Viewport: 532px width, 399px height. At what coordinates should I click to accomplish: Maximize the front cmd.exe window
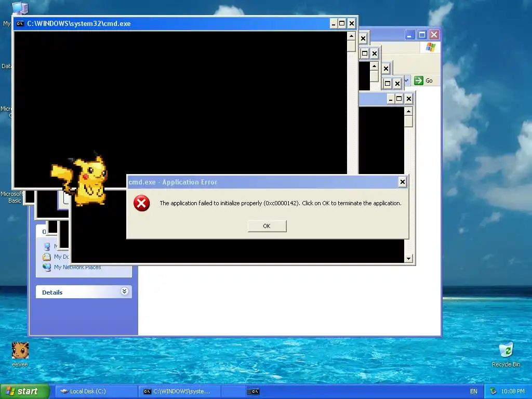tap(342, 23)
